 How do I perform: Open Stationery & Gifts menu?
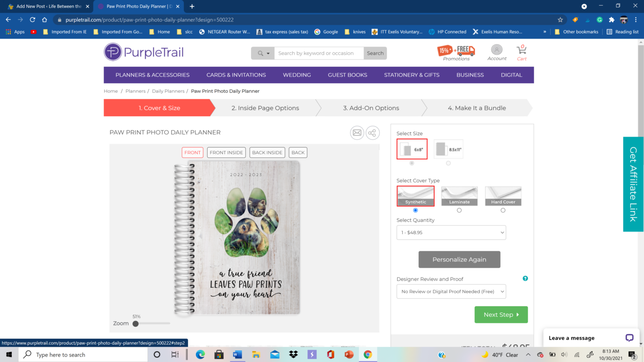tap(412, 75)
